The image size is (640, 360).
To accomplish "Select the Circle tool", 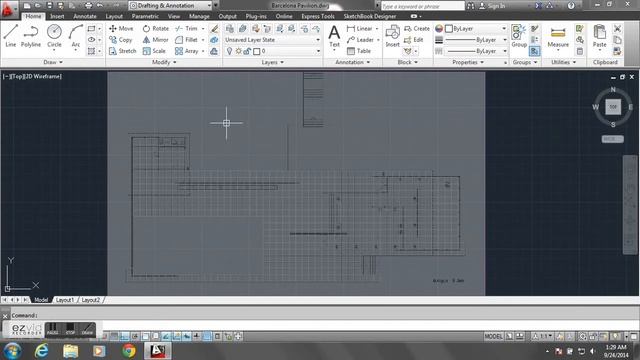I will 54,36.
